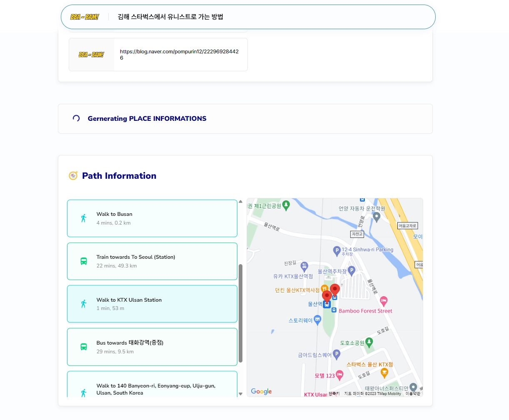This screenshot has height=420, width=509.
Task: Click the 어음교차로 intersection label on the map
Action: 407,226
